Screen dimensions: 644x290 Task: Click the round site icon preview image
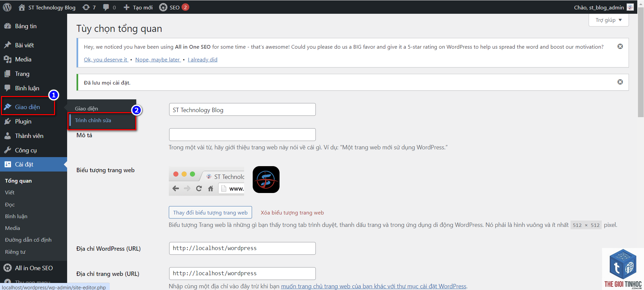tap(266, 180)
